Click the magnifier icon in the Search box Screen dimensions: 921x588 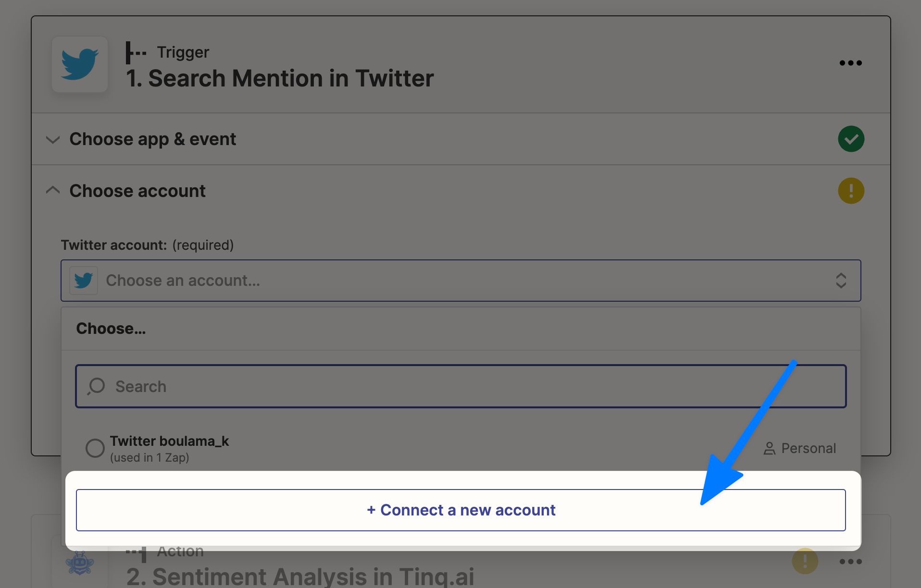[96, 386]
